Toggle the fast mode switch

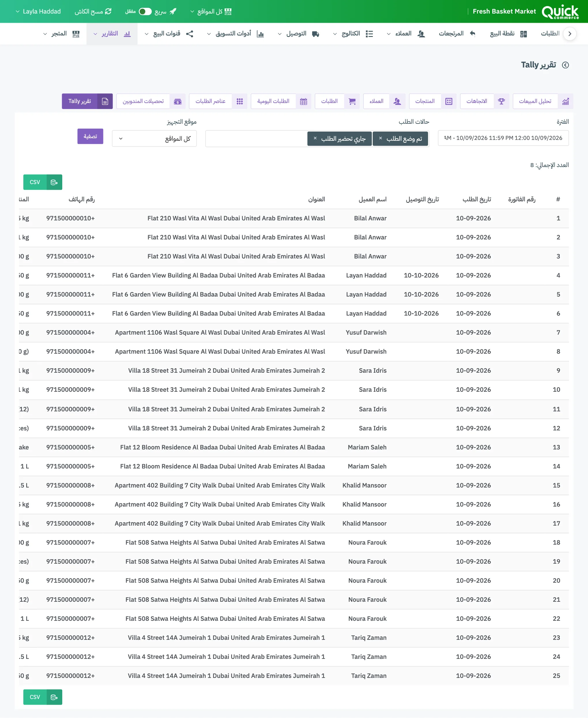tap(145, 12)
